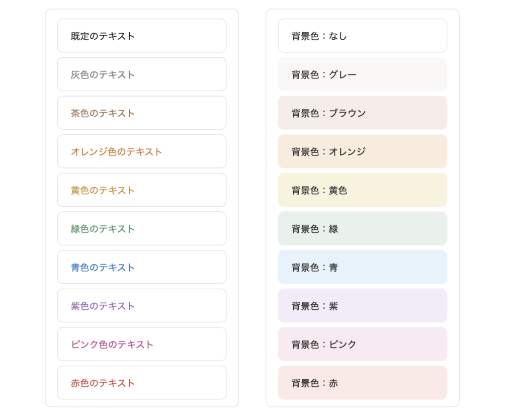Image resolution: width=515 pixels, height=420 pixels.
Task: Select the ピンク色のテキスト pink text sample
Action: 142,344
